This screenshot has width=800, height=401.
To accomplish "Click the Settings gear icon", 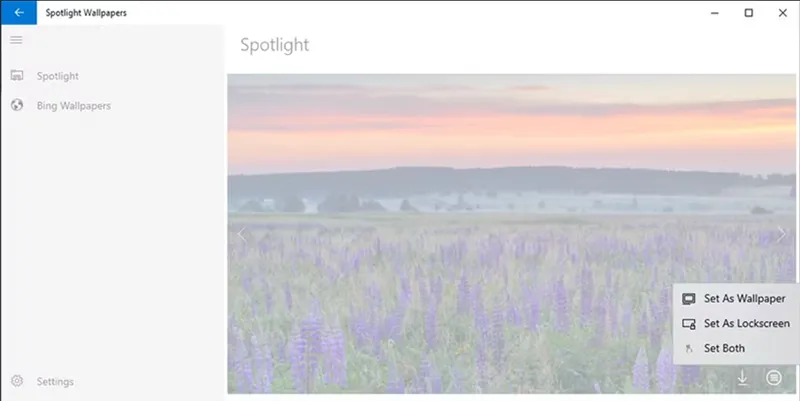I will click(x=17, y=381).
